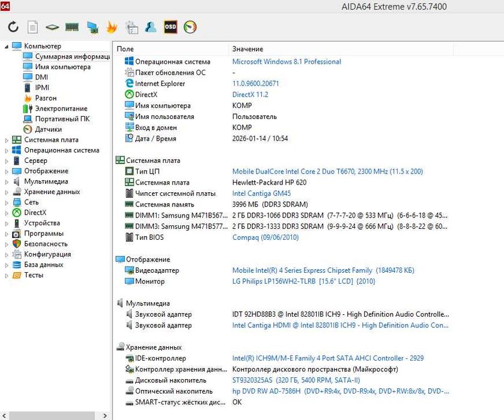Click the gauge sensor toolbar icon
Screen dimensions: 504x420
pos(190,27)
